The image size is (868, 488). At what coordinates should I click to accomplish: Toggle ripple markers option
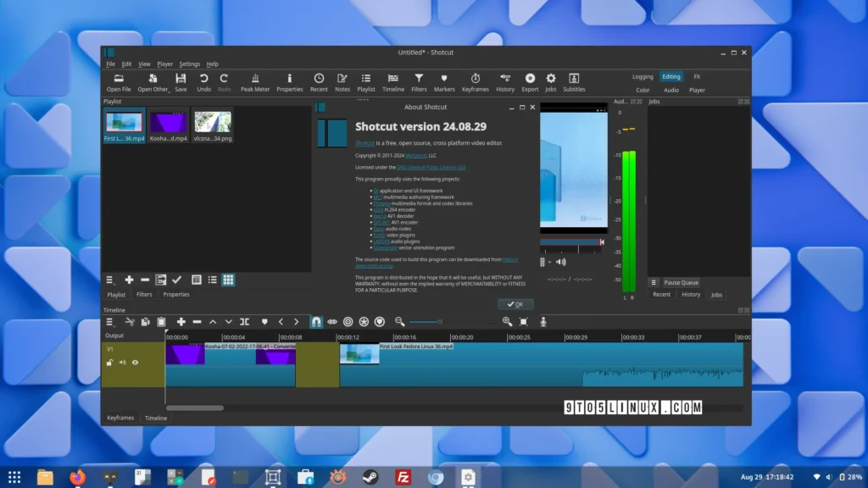pos(379,321)
